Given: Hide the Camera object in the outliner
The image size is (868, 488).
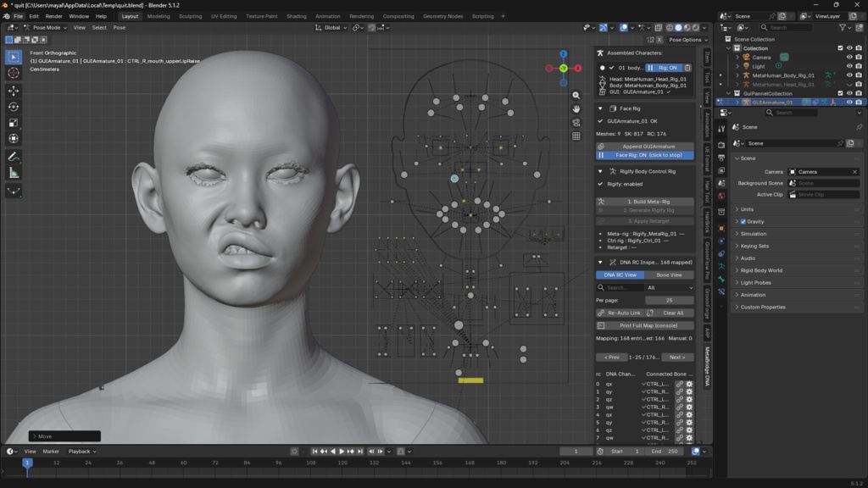Looking at the screenshot, I should tap(849, 57).
